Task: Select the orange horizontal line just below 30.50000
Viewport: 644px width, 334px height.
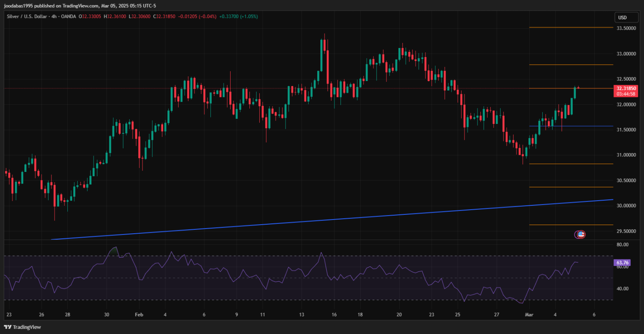Action: tap(571, 187)
